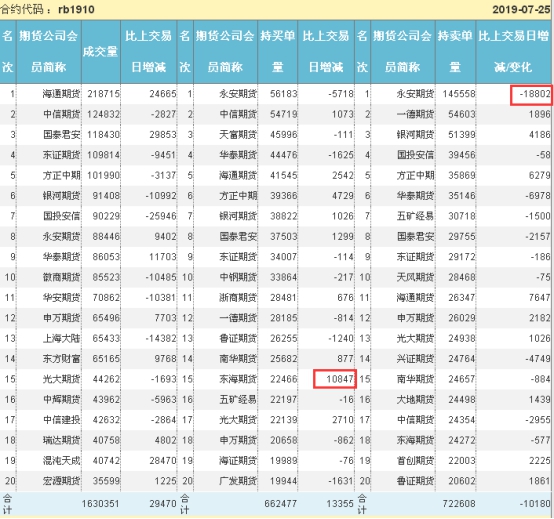Select the highlighted 10847 cell for 东海期货
The width and height of the screenshot is (554, 519).
[x=335, y=379]
